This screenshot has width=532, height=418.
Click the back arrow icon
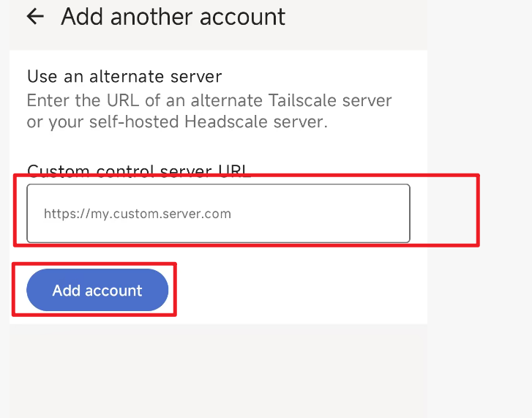35,17
